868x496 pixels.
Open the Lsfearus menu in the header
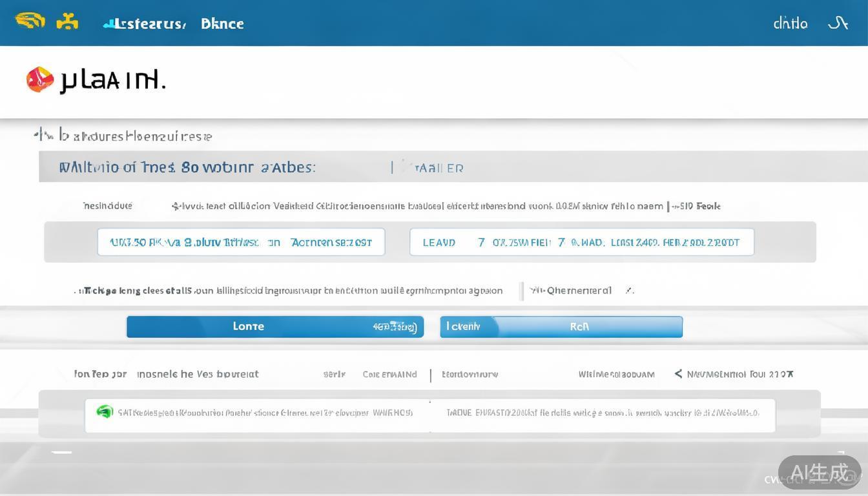pyautogui.click(x=145, y=24)
